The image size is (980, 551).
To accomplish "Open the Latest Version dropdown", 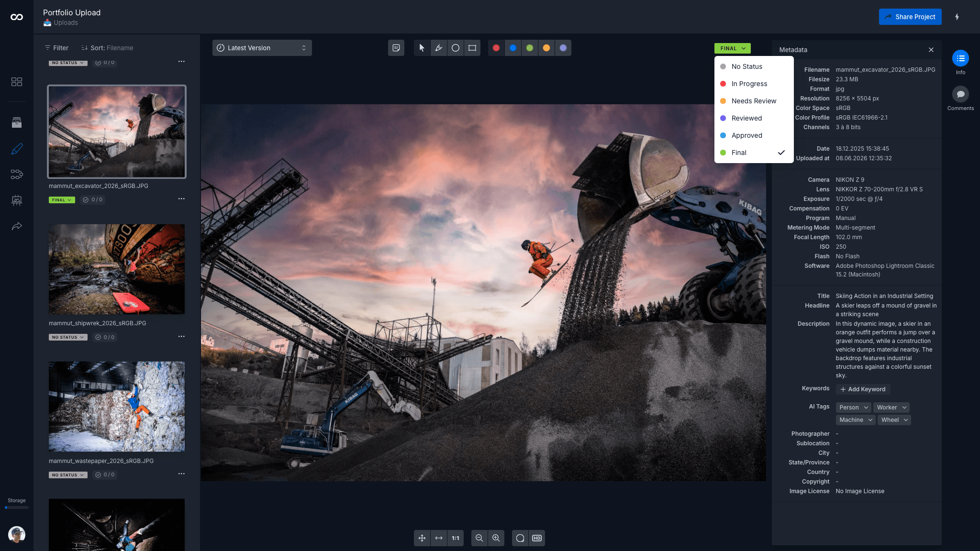I will [262, 48].
